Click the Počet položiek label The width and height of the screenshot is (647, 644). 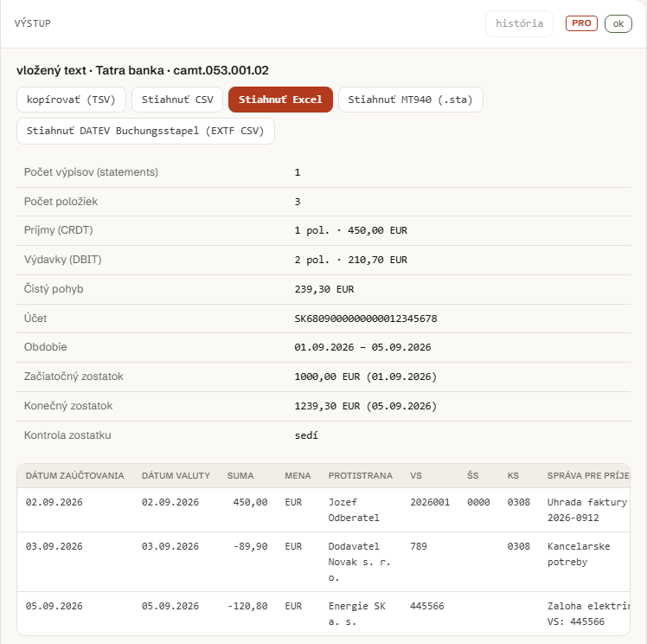tap(61, 202)
